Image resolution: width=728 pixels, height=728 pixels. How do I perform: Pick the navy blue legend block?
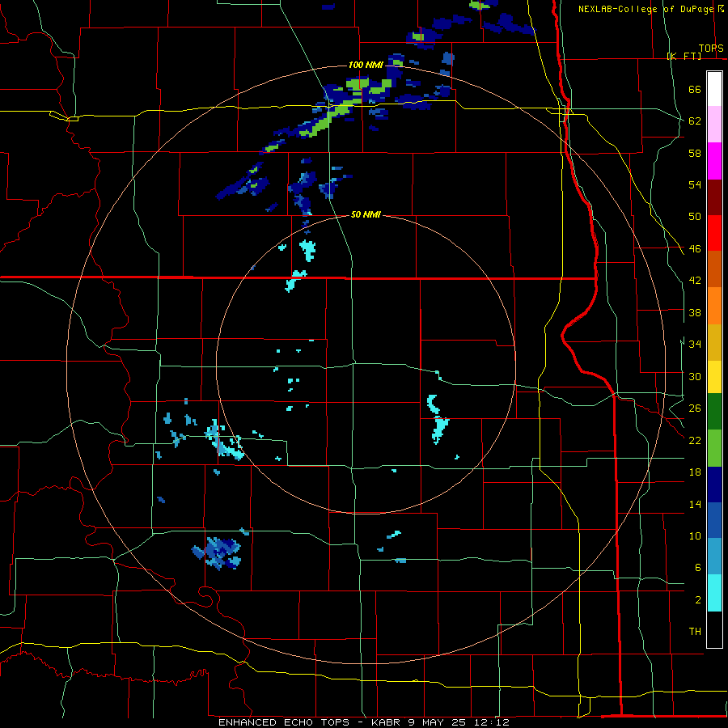click(714, 485)
